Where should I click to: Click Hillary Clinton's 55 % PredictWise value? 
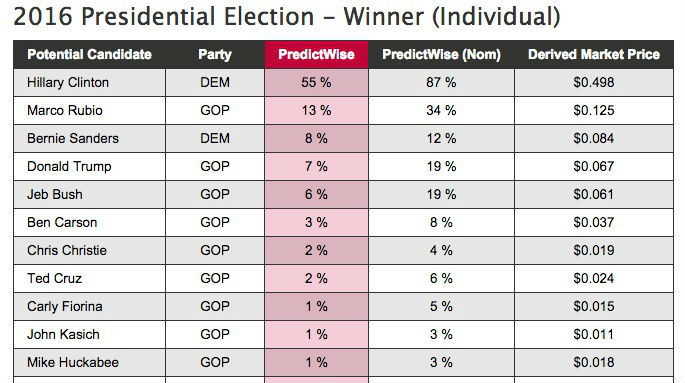click(x=316, y=83)
